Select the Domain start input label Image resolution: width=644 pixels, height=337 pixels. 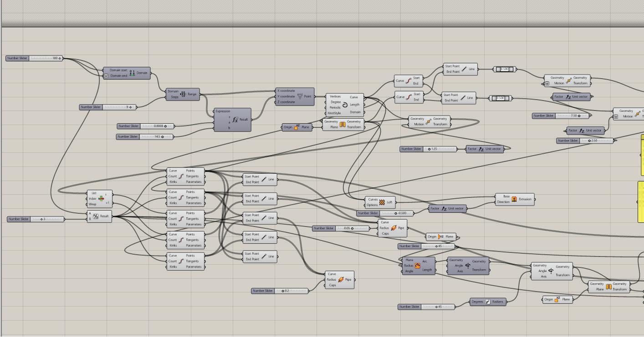118,70
